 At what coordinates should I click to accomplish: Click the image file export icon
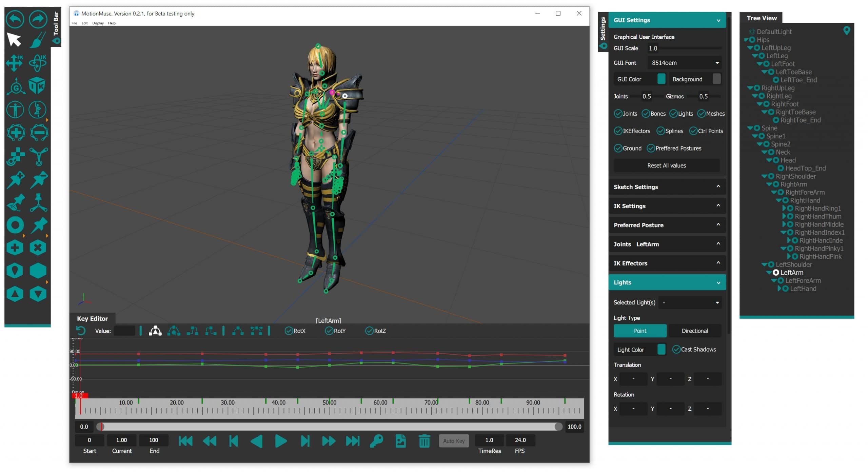click(400, 441)
